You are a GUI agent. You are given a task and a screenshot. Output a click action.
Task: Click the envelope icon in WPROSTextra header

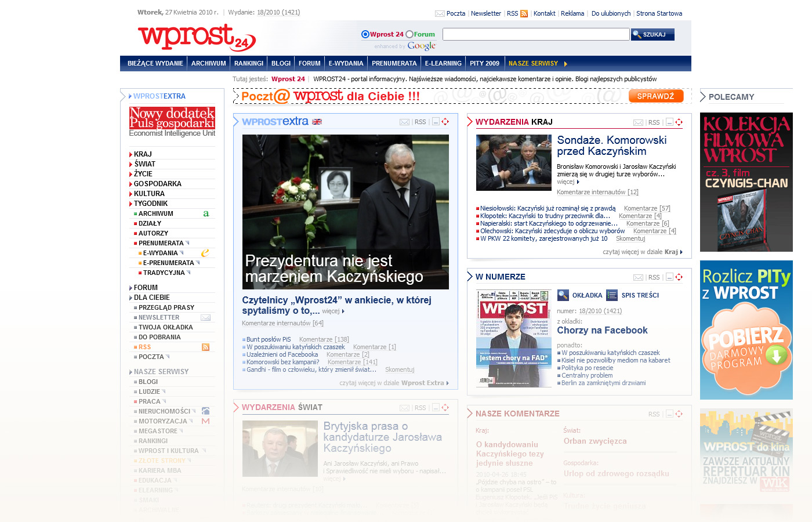tap(404, 122)
